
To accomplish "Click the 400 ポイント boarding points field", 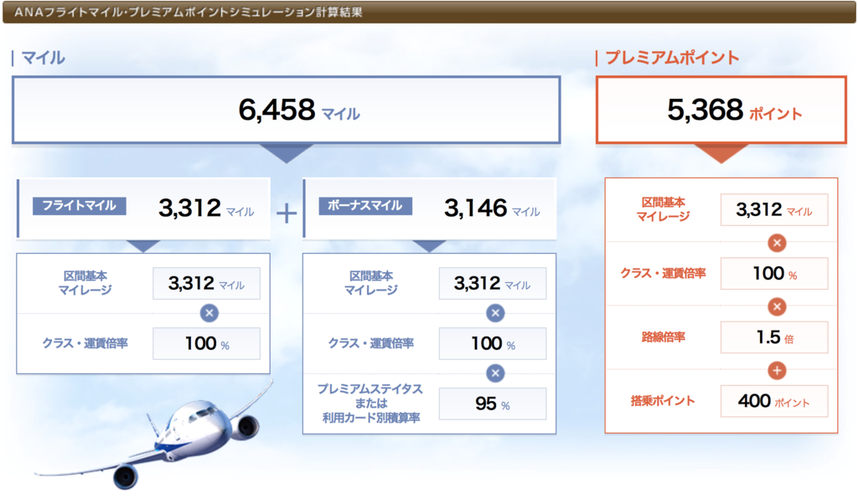I will [774, 401].
